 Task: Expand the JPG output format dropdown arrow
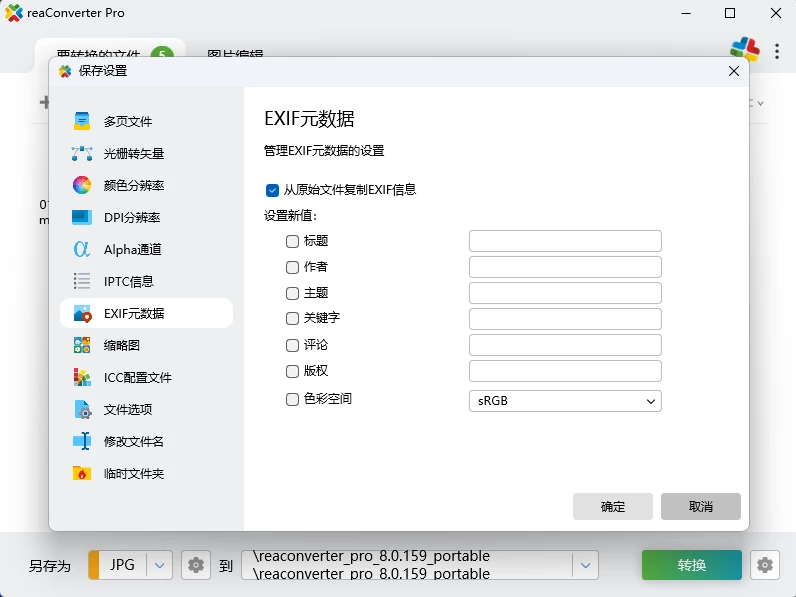point(159,565)
